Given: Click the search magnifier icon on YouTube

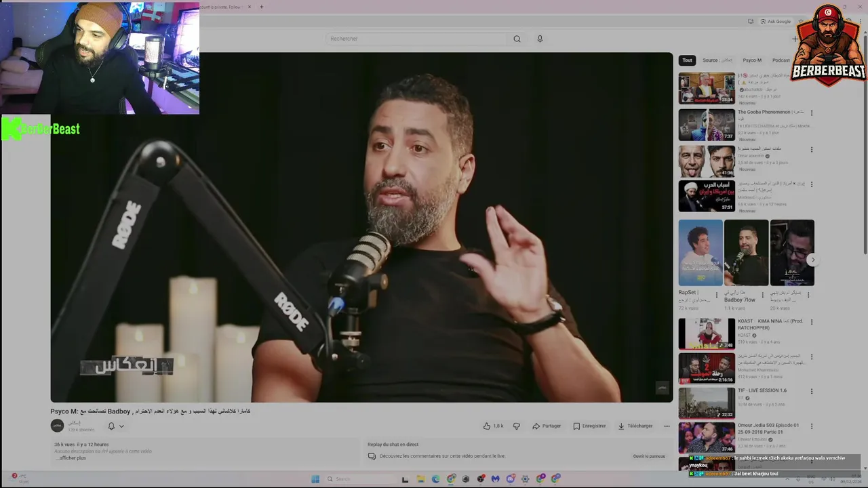Looking at the screenshot, I should click(x=517, y=39).
